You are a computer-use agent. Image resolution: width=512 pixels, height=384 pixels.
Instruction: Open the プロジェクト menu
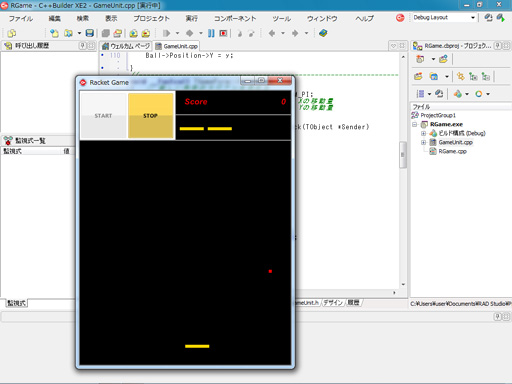(x=151, y=18)
